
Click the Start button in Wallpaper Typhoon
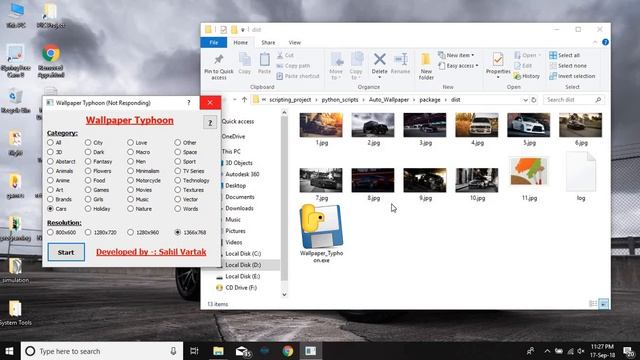tap(66, 252)
